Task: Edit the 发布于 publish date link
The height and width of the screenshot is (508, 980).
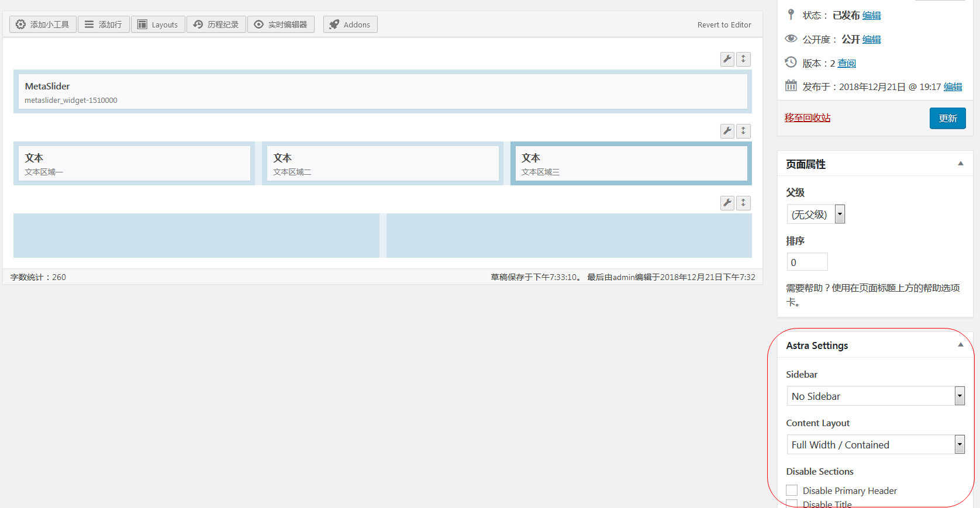Action: 953,87
